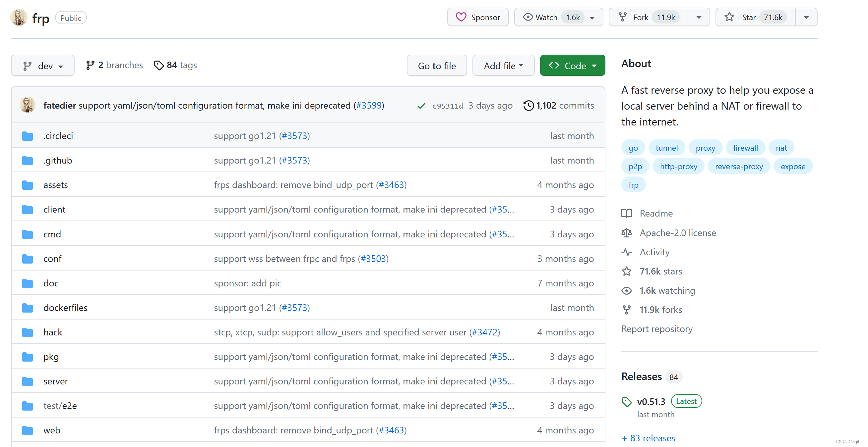Open the Fork options dropdown arrow
This screenshot has width=868, height=447.
(x=699, y=18)
